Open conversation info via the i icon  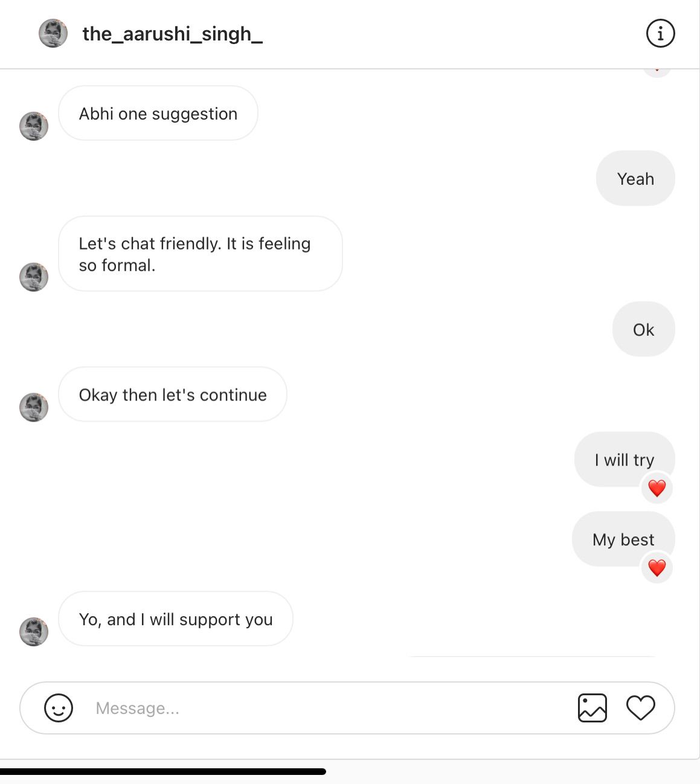660,33
